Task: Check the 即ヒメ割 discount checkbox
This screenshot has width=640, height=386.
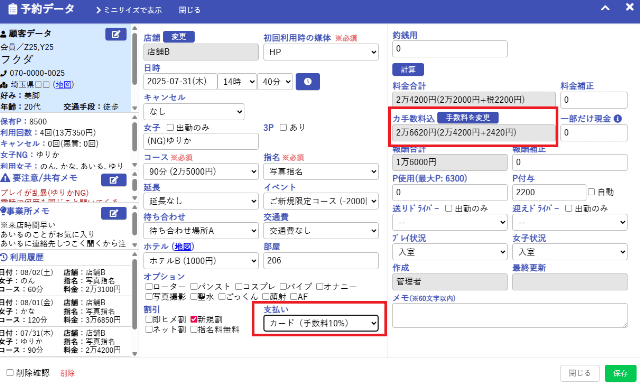Action: pyautogui.click(x=149, y=319)
